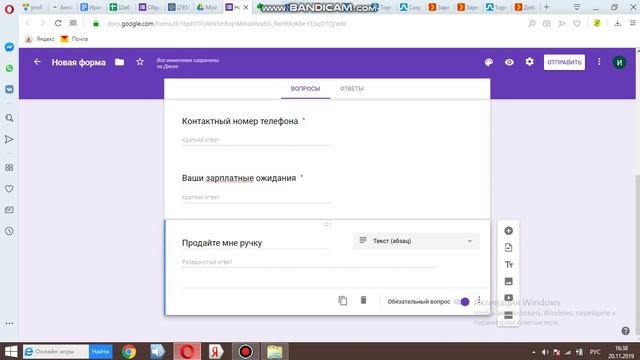Open Messenger in Opera sidebar
Image resolution: width=640 pixels, height=360 pixels.
pyautogui.click(x=9, y=47)
